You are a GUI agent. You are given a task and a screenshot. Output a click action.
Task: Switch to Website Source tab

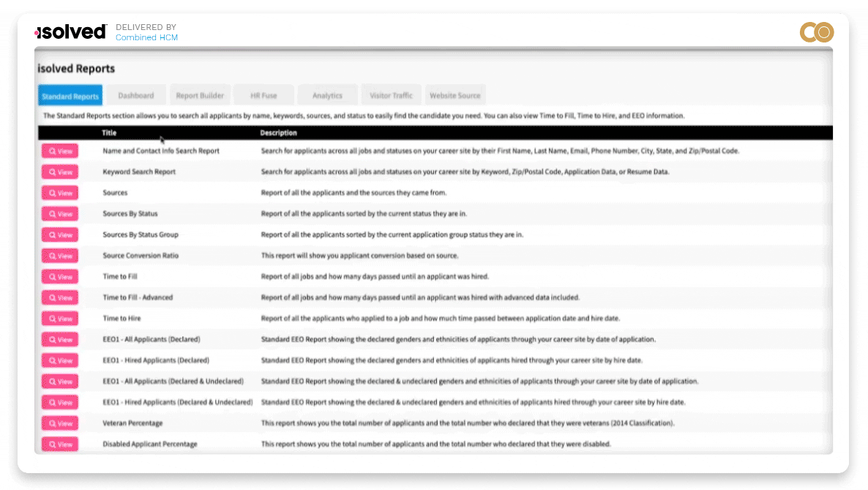[x=455, y=95]
